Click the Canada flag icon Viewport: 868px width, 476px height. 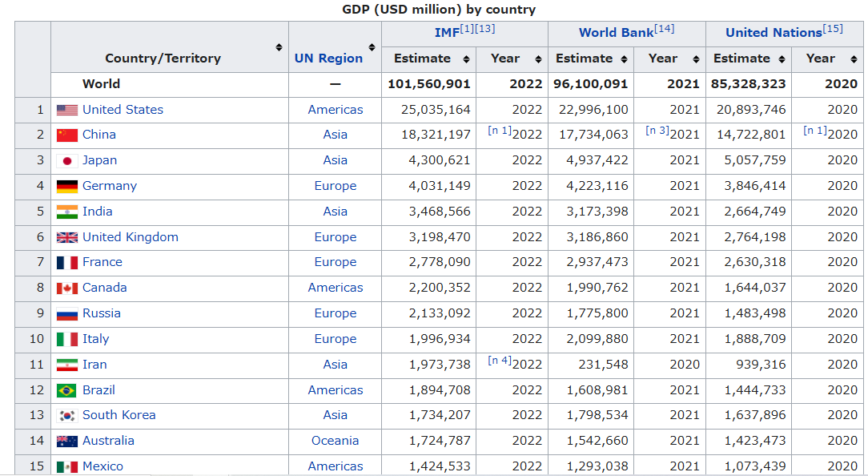click(67, 288)
